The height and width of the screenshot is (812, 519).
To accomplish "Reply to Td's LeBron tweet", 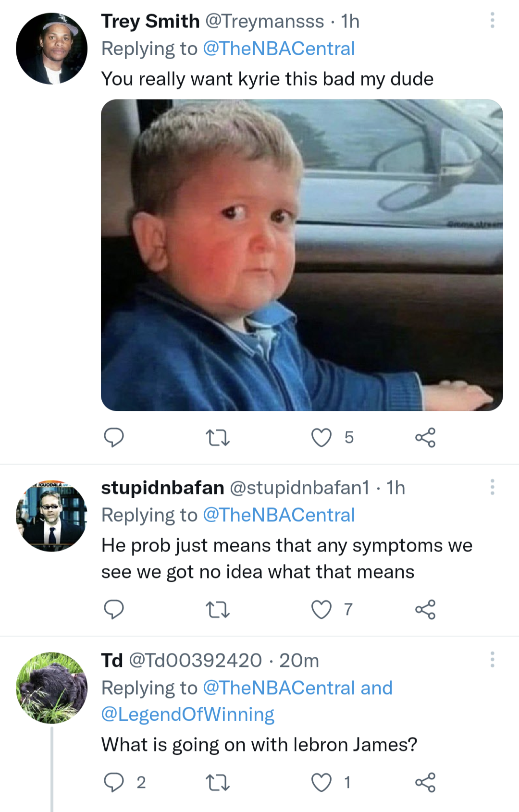I will click(114, 782).
